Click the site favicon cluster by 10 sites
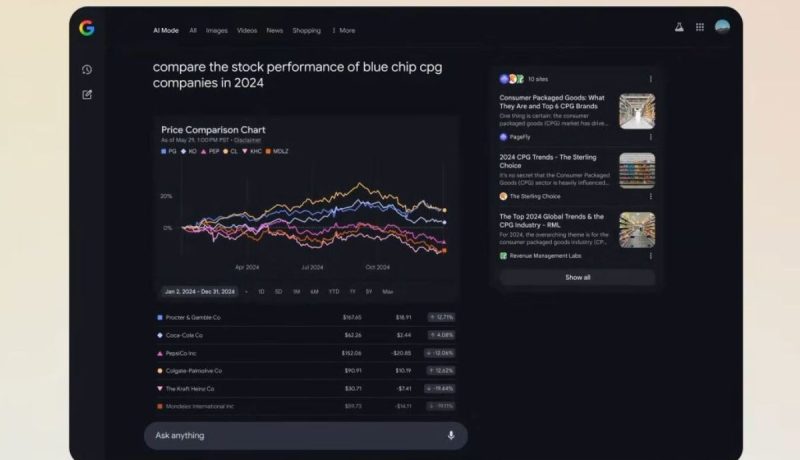Viewport: 800px width, 460px height. coord(512,79)
